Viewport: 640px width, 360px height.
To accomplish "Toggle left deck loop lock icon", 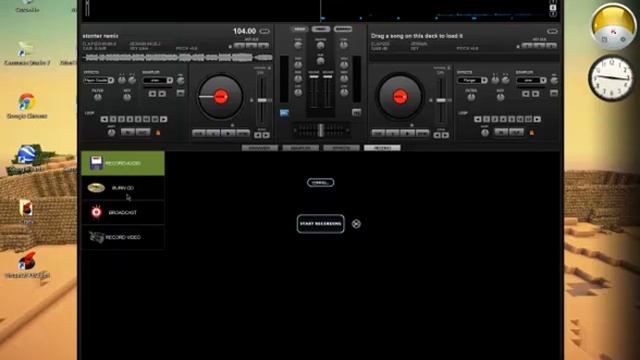I will pyautogui.click(x=158, y=133).
